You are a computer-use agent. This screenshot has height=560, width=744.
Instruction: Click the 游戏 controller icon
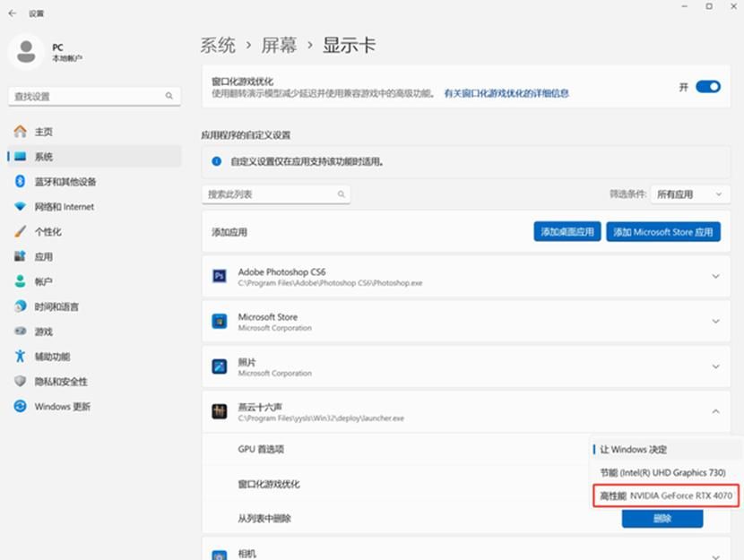coord(20,331)
